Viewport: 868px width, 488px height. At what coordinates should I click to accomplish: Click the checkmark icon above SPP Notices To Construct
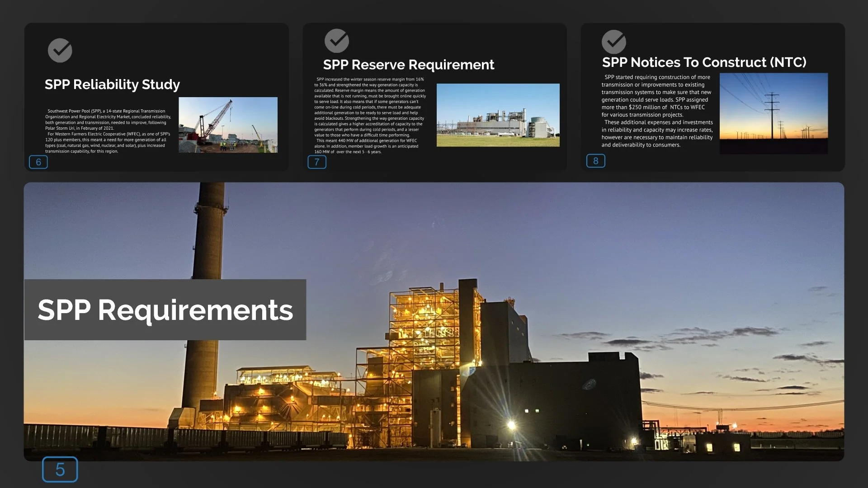pyautogui.click(x=613, y=42)
